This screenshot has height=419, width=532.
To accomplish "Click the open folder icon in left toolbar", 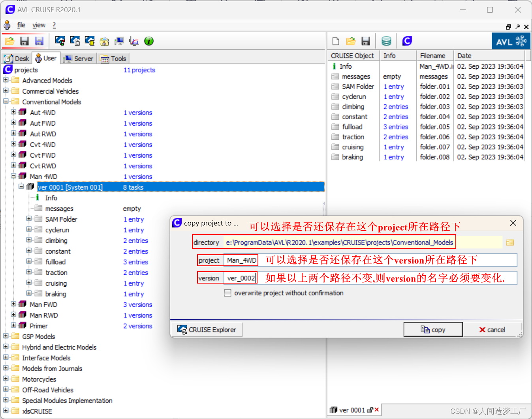I will coord(9,41).
